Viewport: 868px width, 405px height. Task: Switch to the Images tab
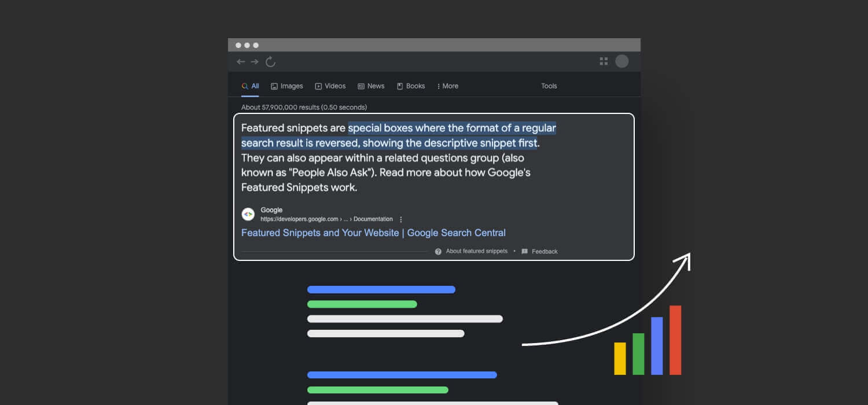tap(287, 86)
